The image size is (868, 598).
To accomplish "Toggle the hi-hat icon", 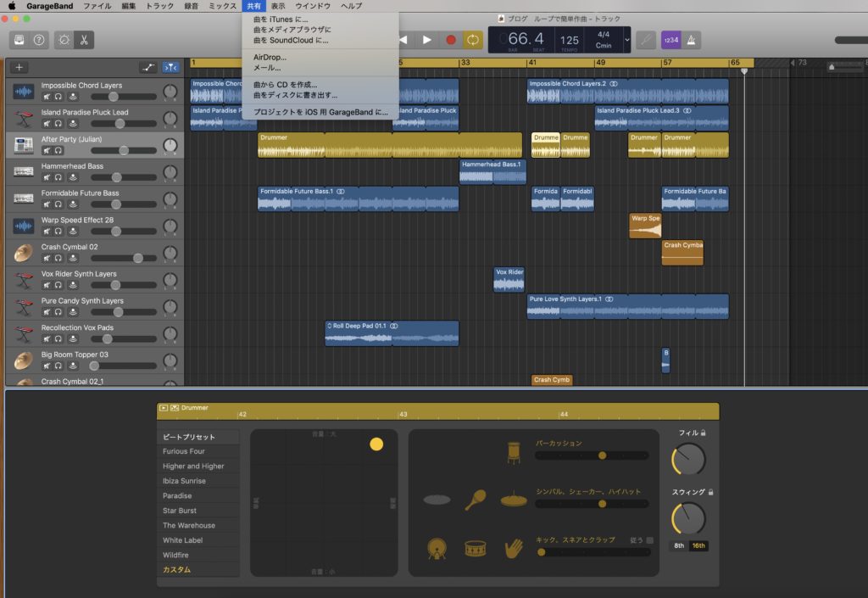I will [x=514, y=500].
